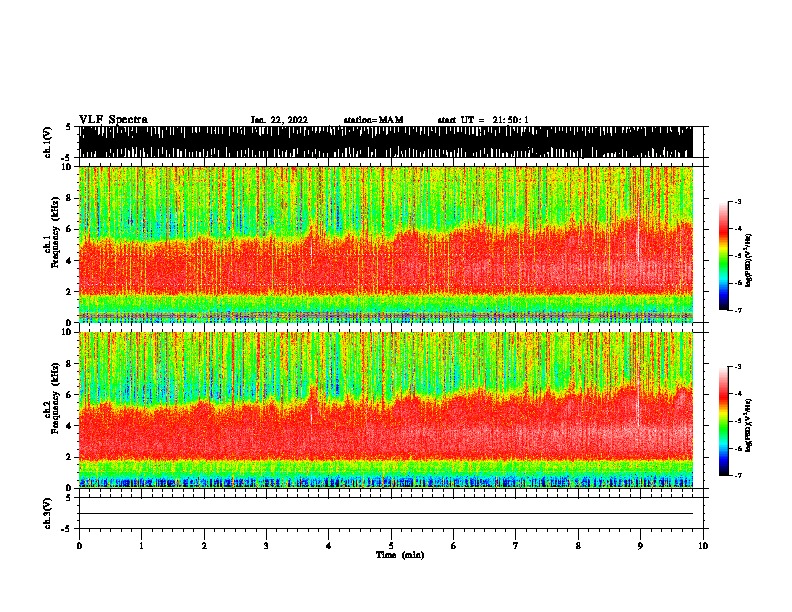792x612 pixels.
Task: Click the "4" tick on ch.1 frequency axis
Action: click(70, 261)
